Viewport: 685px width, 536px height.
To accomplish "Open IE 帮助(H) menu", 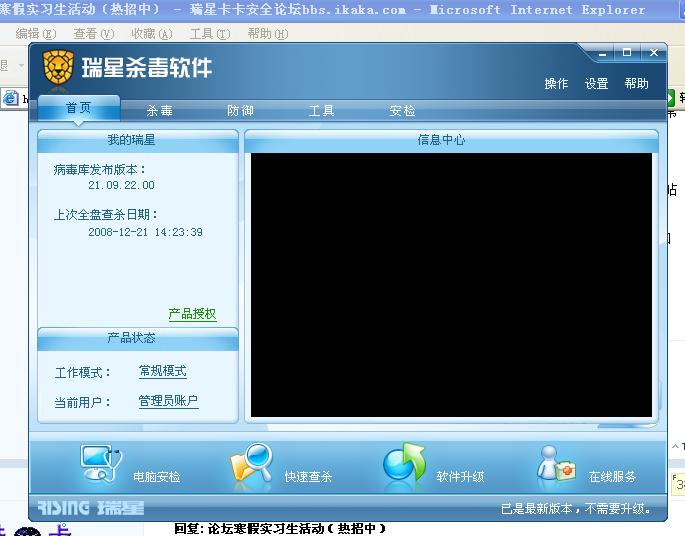I will [268, 34].
